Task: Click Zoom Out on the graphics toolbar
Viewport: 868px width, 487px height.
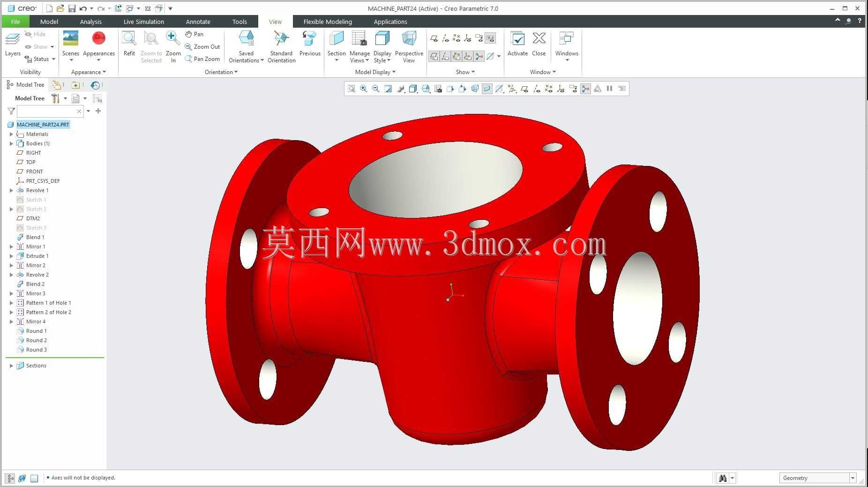Action: [376, 89]
